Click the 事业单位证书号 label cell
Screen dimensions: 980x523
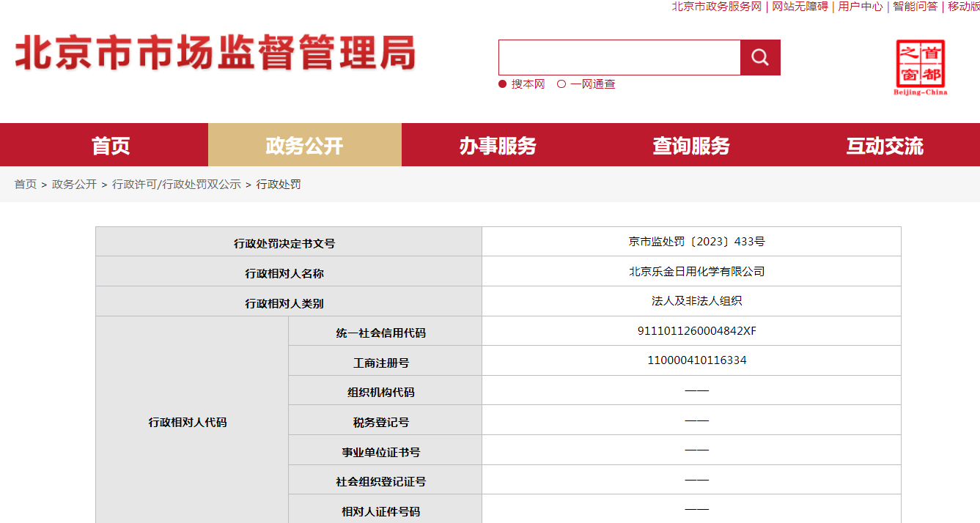coord(385,451)
